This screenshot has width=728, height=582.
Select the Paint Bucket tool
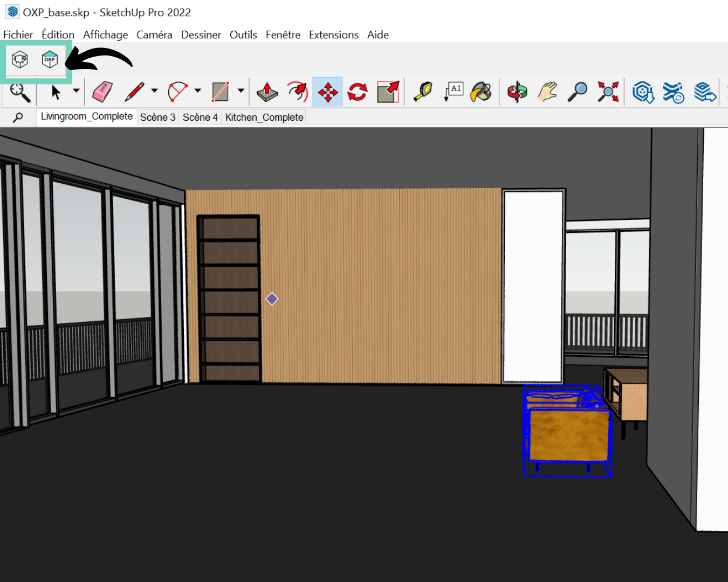[x=481, y=92]
